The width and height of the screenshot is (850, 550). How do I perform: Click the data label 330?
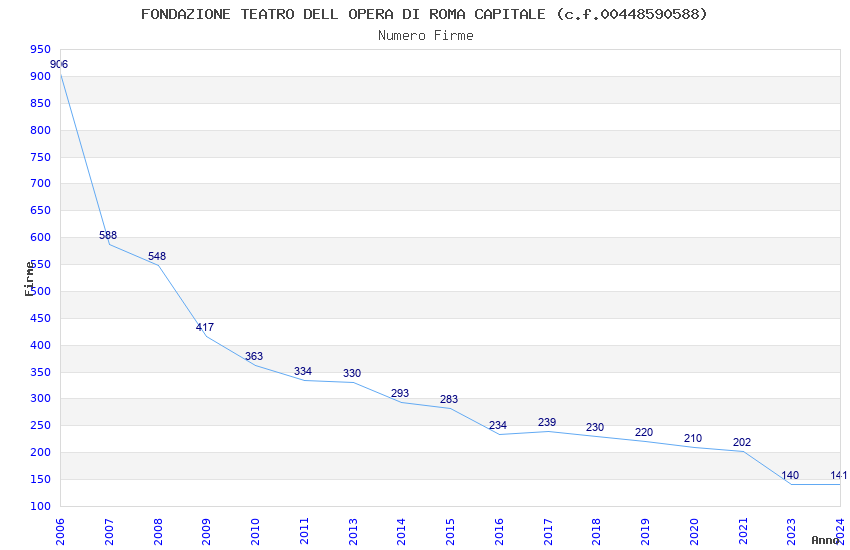tap(352, 373)
